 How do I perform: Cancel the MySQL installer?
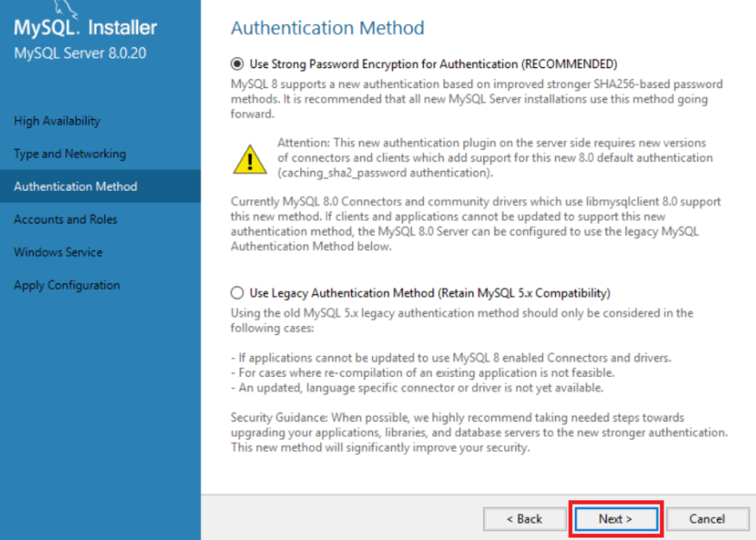pyautogui.click(x=708, y=518)
